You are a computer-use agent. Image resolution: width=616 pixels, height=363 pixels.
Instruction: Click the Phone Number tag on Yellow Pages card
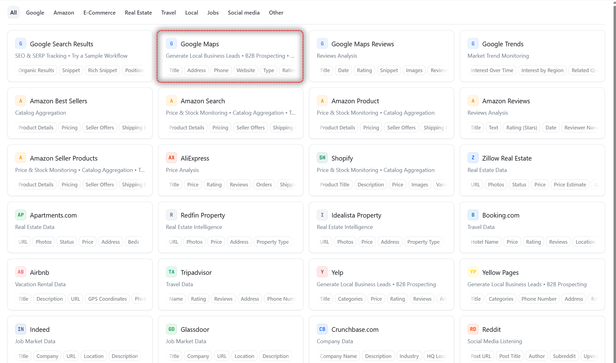(539, 299)
